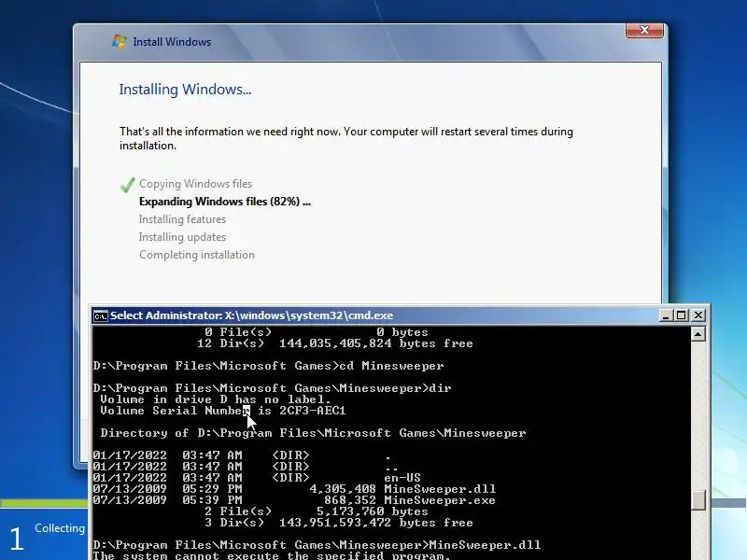The width and height of the screenshot is (747, 560).
Task: Click the 'Collecting' stage label at bottom
Action: [x=60, y=528]
